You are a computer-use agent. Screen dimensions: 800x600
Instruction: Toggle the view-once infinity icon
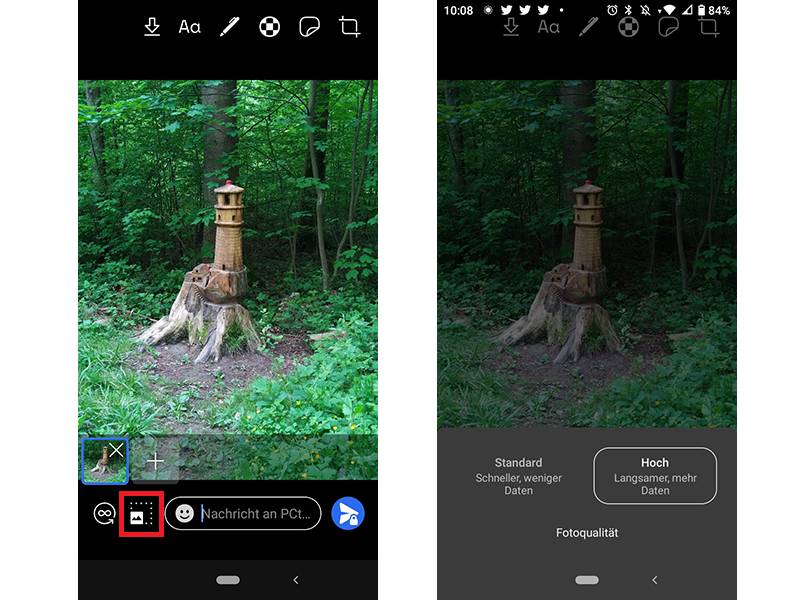click(x=104, y=513)
